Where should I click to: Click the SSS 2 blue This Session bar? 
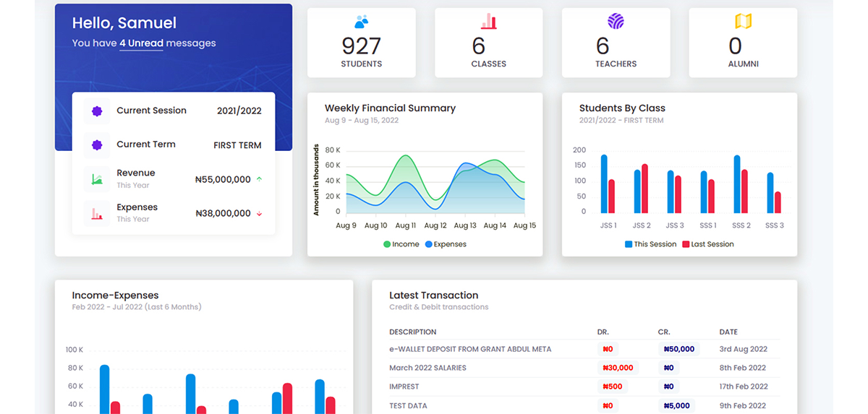pyautogui.click(x=737, y=184)
